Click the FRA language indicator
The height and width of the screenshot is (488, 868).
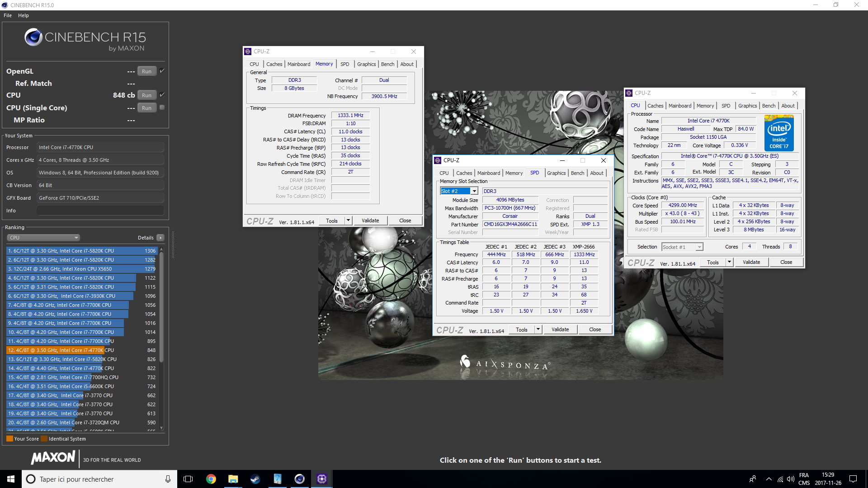[x=804, y=475]
